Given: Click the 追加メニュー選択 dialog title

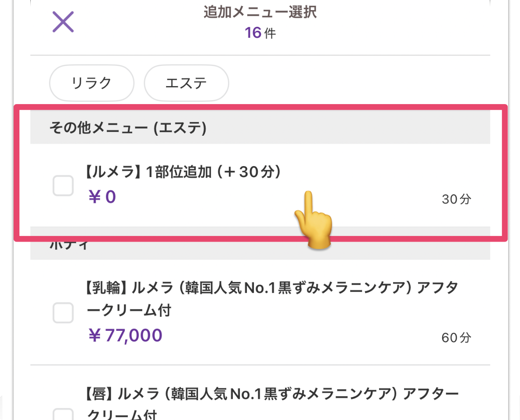Looking at the screenshot, I should (260, 12).
